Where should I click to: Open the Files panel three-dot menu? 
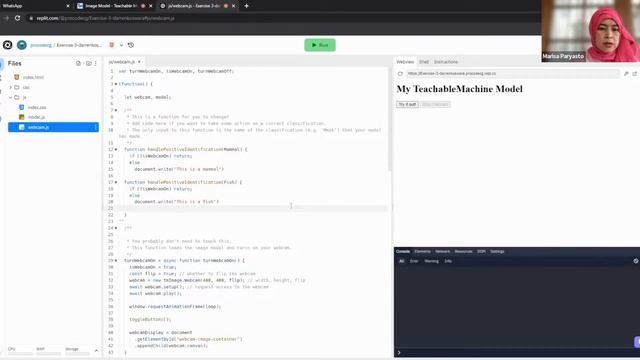96,63
